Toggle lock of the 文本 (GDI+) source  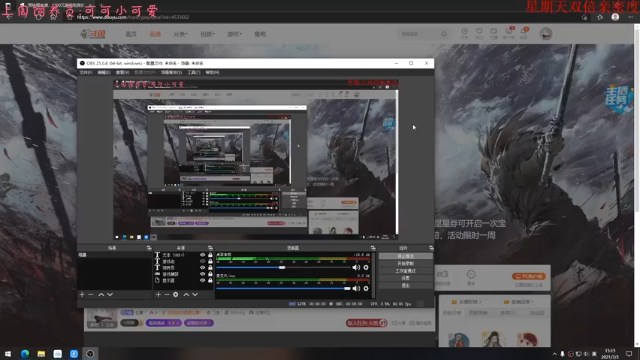tap(210, 255)
